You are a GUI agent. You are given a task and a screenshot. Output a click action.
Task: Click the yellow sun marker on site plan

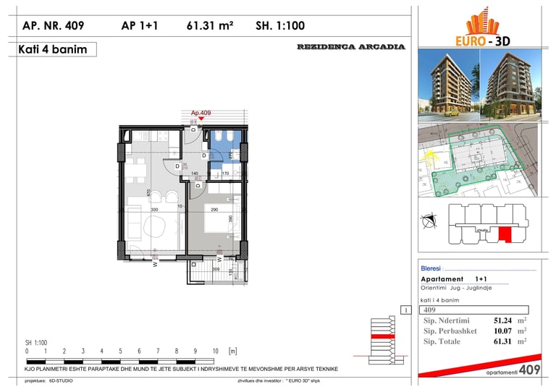[430, 156]
